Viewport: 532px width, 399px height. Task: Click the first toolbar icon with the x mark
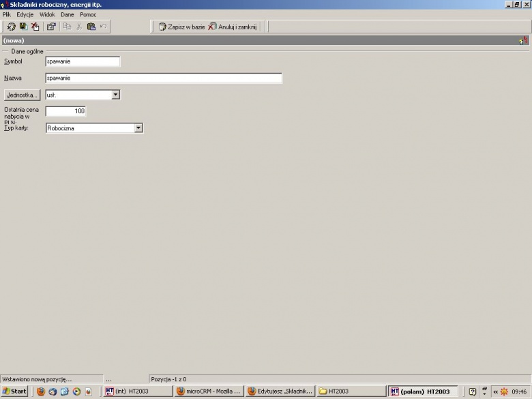(x=11, y=27)
